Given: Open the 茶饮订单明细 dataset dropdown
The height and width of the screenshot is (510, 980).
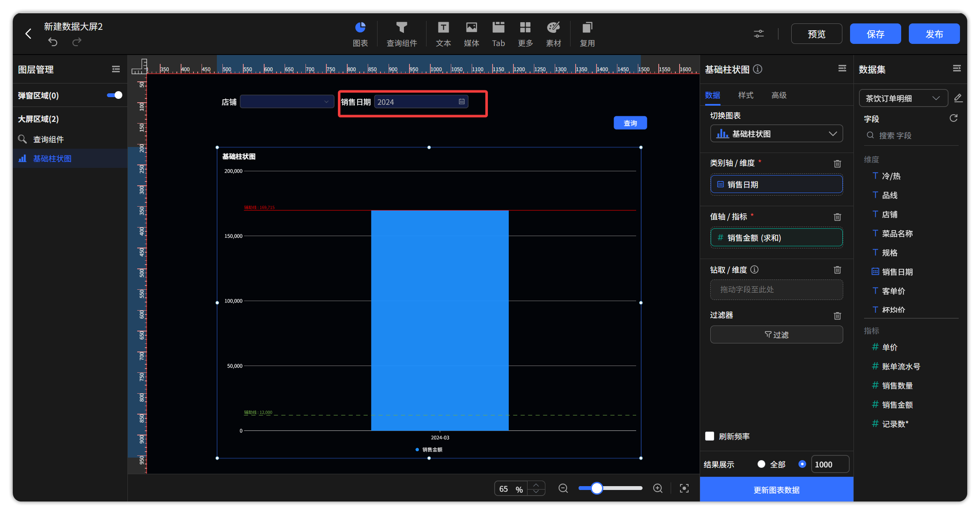Looking at the screenshot, I should [903, 98].
